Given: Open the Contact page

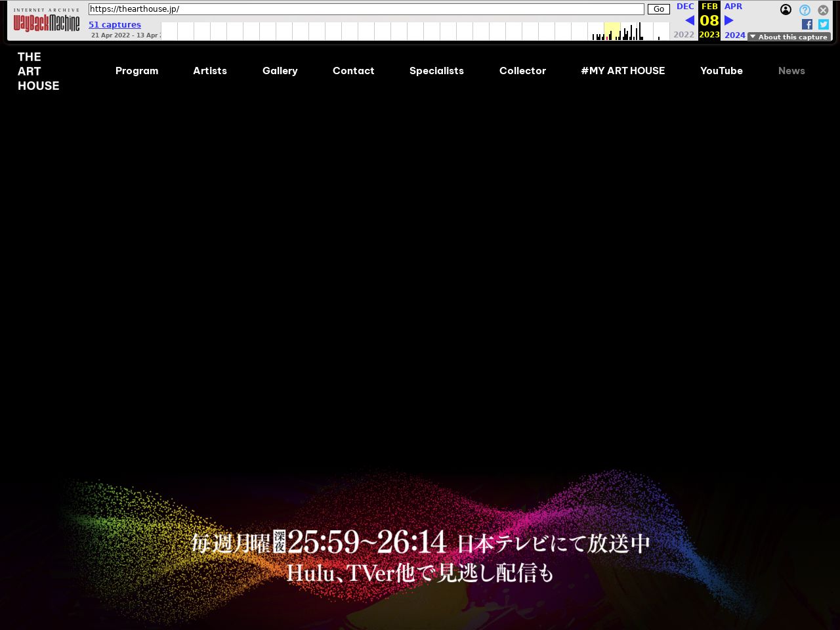Looking at the screenshot, I should coord(354,71).
